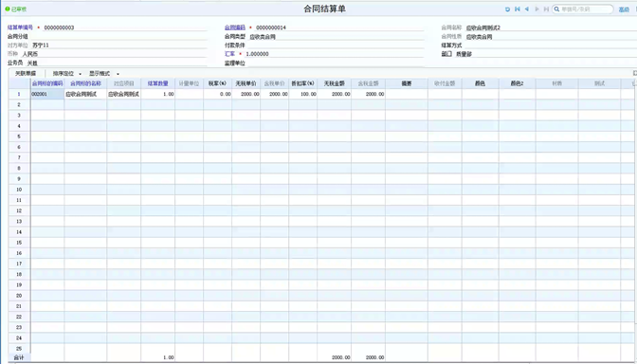
Task: Click the 无税金额 column header
Action: point(334,83)
